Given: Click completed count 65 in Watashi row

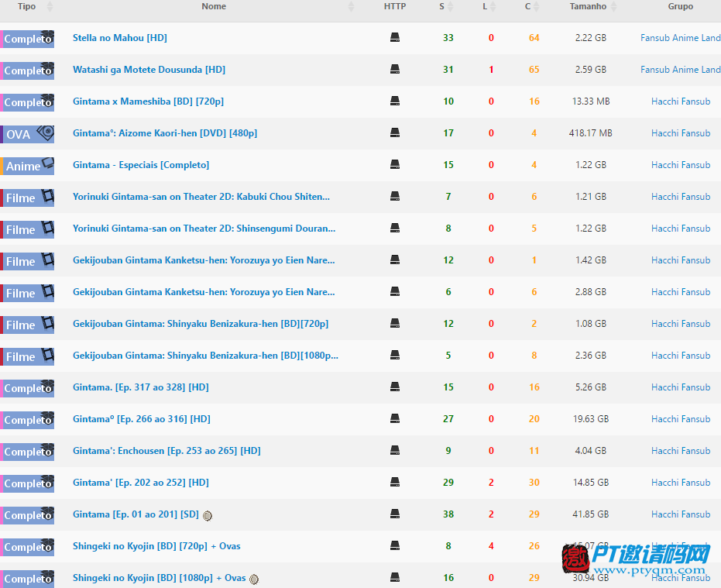Looking at the screenshot, I should (x=534, y=70).
